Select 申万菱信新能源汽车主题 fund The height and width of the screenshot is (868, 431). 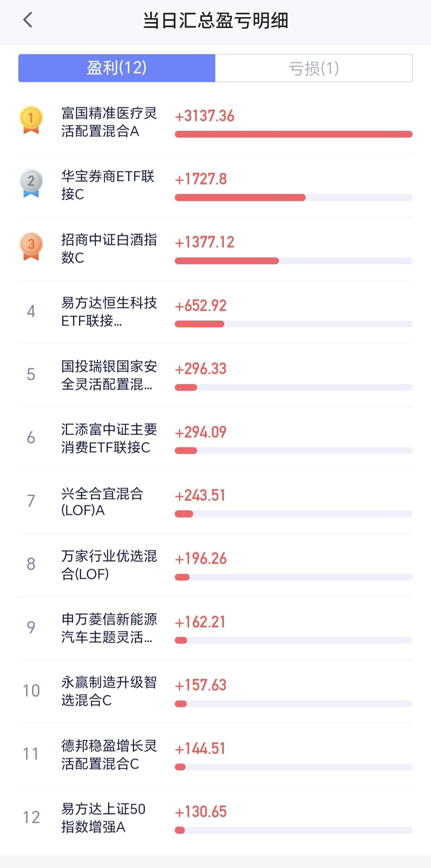pyautogui.click(x=215, y=628)
